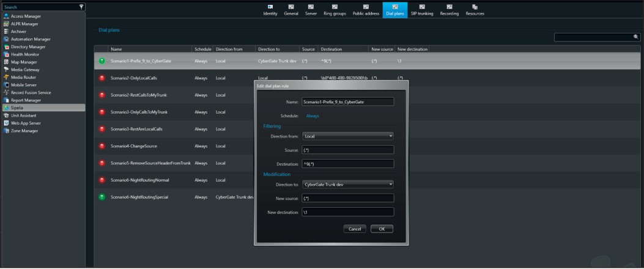This screenshot has height=269, width=644.
Task: Open the Ring groups tab
Action: pos(336,9)
